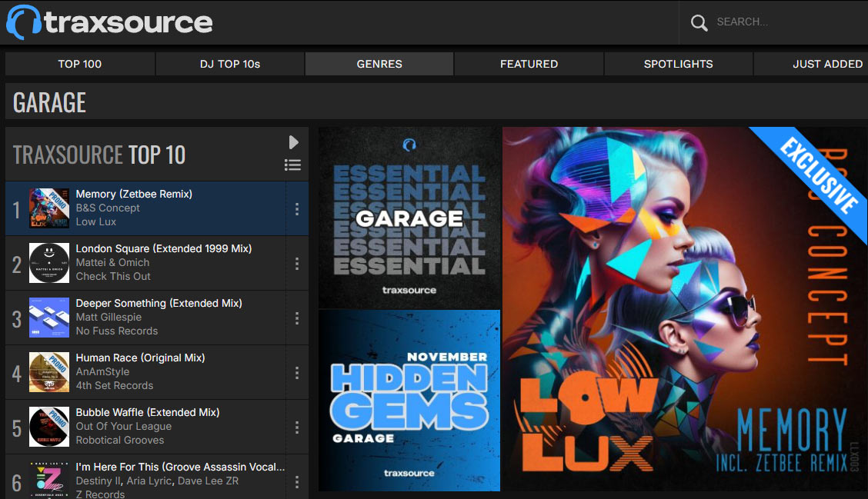Type in the Search field
The image size is (868, 499).
785,22
